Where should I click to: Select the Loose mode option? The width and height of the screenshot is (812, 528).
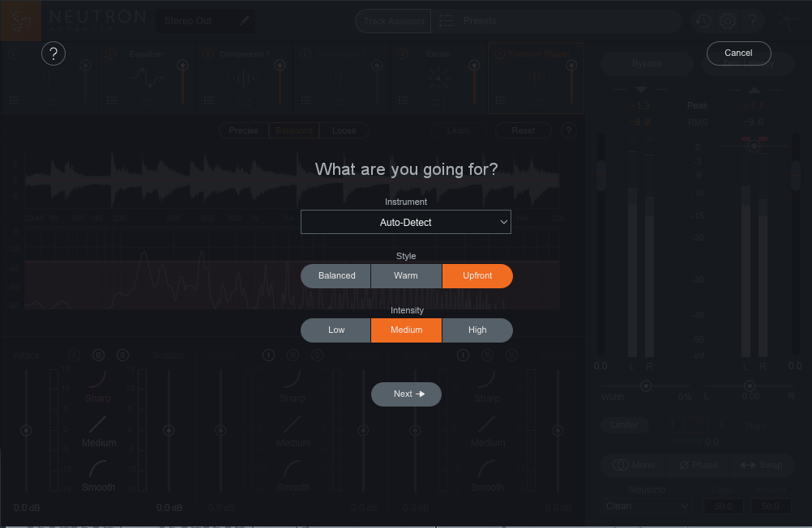pos(344,130)
